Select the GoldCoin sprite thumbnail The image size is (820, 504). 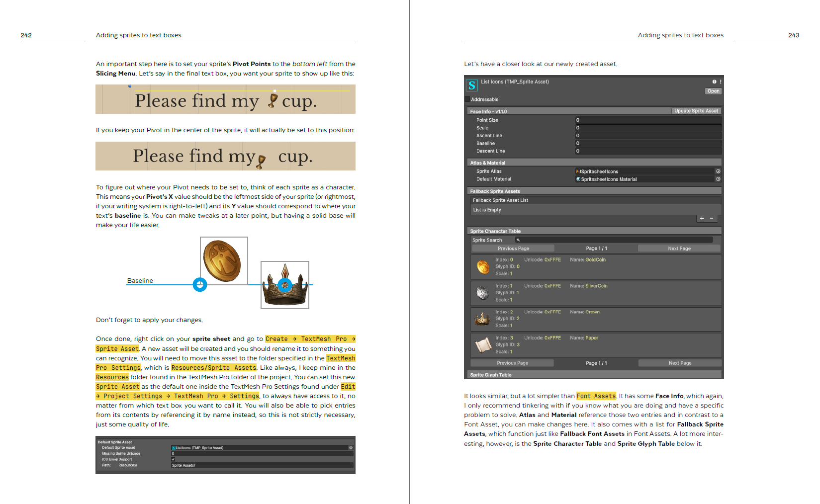coord(483,267)
